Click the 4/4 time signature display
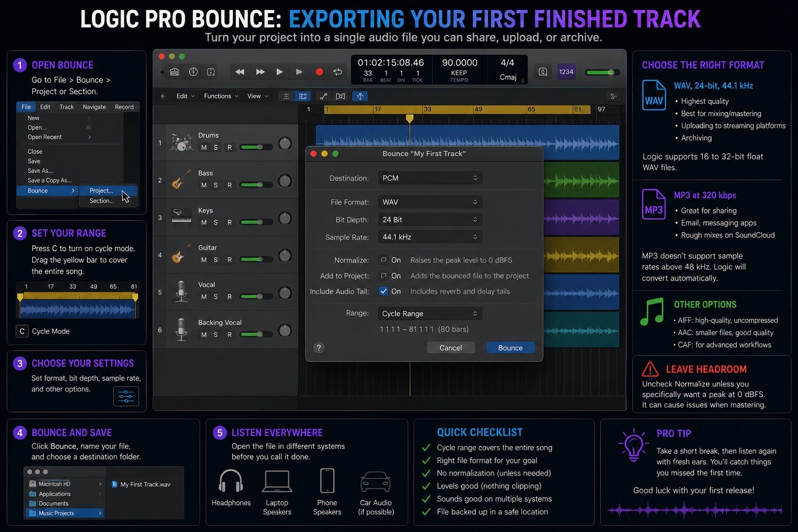The image size is (798, 532). pos(508,62)
